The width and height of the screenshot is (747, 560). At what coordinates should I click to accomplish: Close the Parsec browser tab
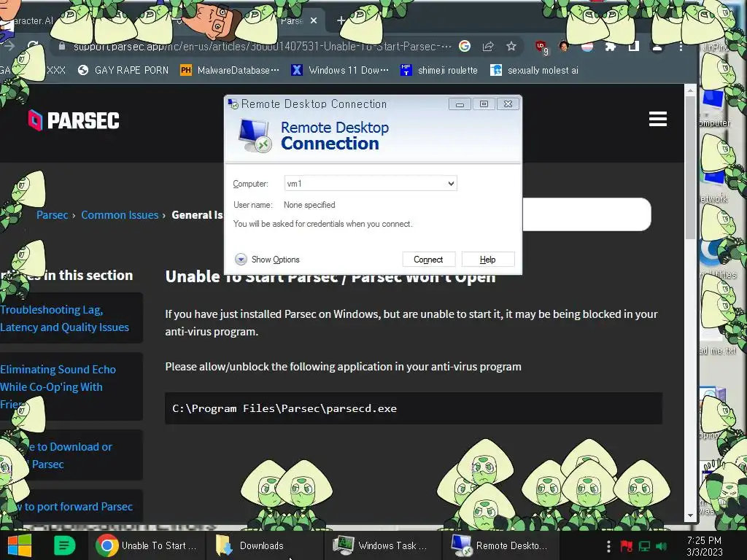314,20
